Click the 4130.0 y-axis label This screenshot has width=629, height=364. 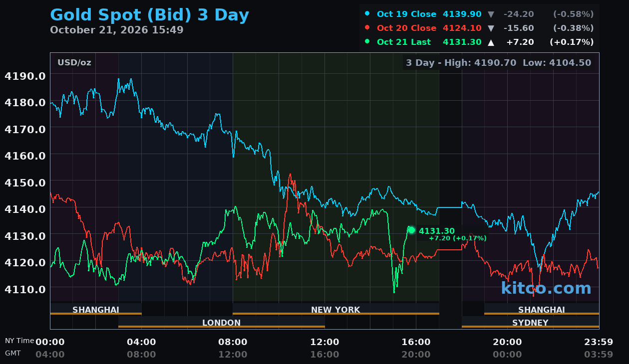(x=25, y=235)
